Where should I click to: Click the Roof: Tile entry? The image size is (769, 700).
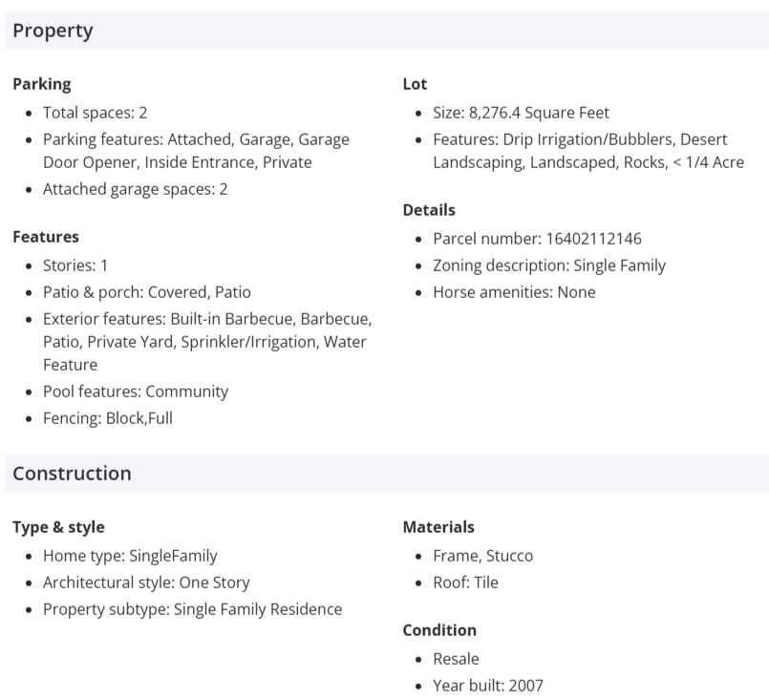465,583
